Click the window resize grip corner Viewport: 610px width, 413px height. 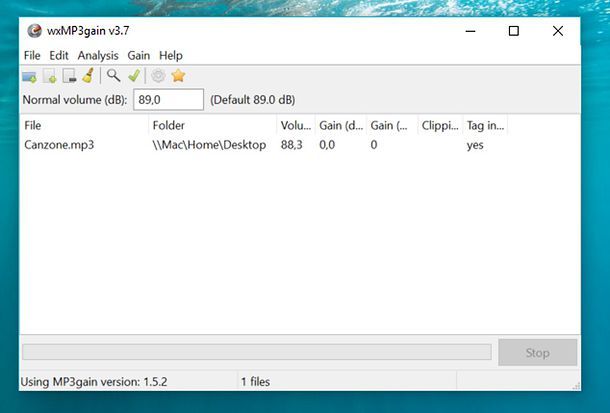[x=577, y=386]
